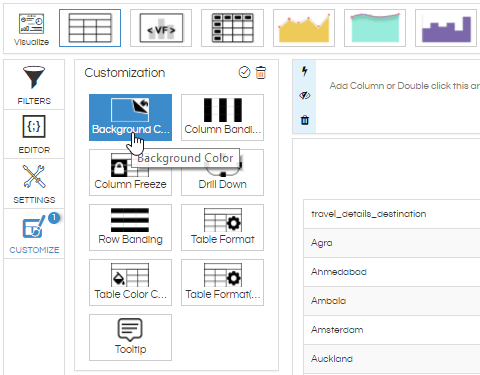The height and width of the screenshot is (375, 480).
Task: Select the Tooltip customization tile
Action: point(130,337)
